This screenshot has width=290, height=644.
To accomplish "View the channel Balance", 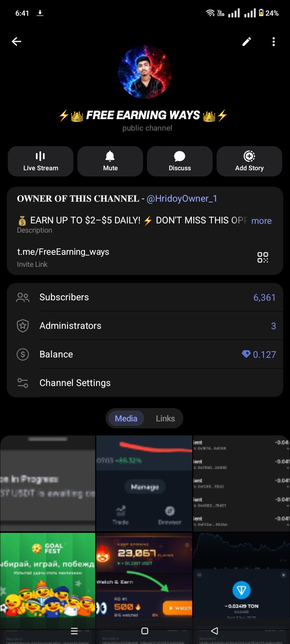I will [x=145, y=355].
